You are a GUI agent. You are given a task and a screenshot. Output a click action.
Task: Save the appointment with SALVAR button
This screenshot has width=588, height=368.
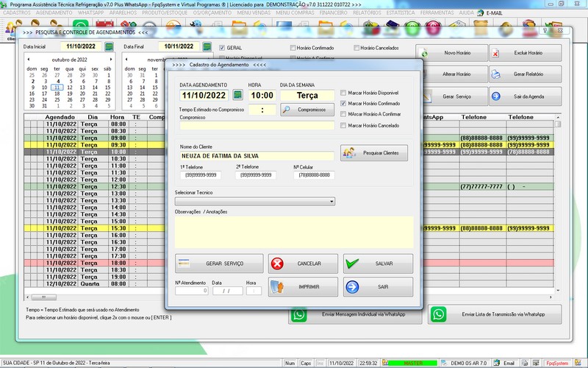pos(378,263)
